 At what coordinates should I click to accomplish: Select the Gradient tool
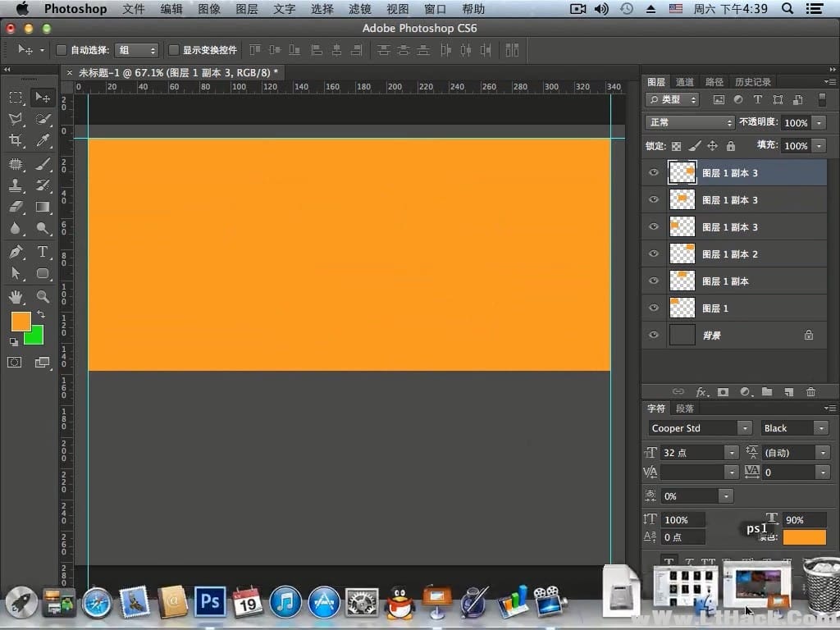43,207
